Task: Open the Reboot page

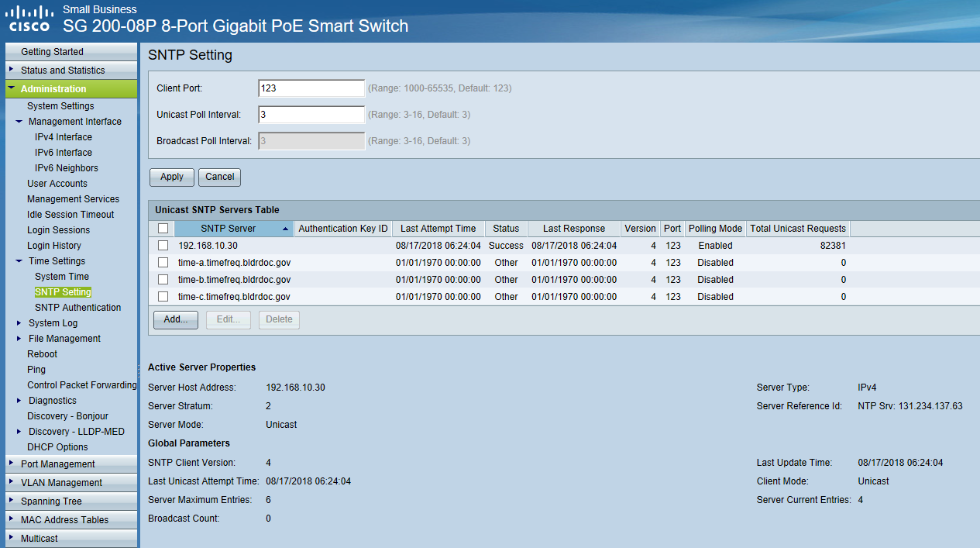Action: pyautogui.click(x=43, y=354)
